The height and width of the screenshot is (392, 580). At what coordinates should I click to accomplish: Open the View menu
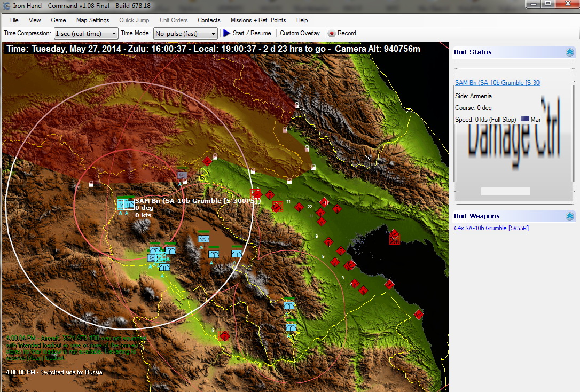(35, 20)
